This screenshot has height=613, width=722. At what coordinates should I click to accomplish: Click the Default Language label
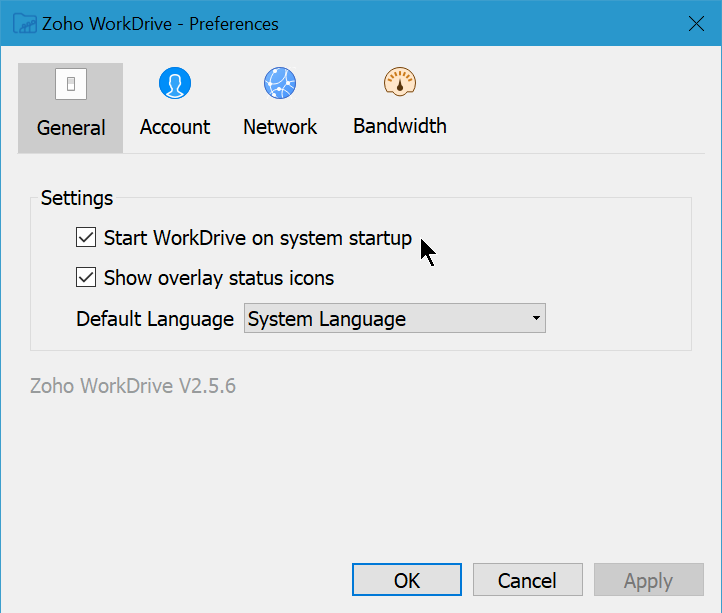(155, 320)
